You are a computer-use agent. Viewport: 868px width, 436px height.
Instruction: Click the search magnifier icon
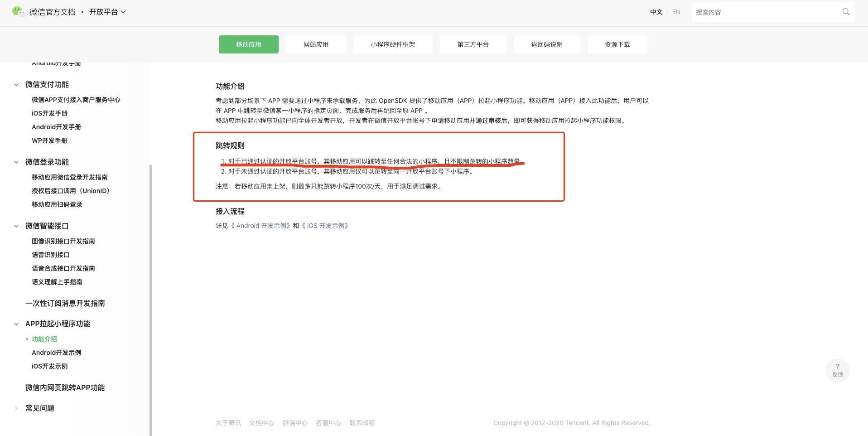(x=846, y=12)
